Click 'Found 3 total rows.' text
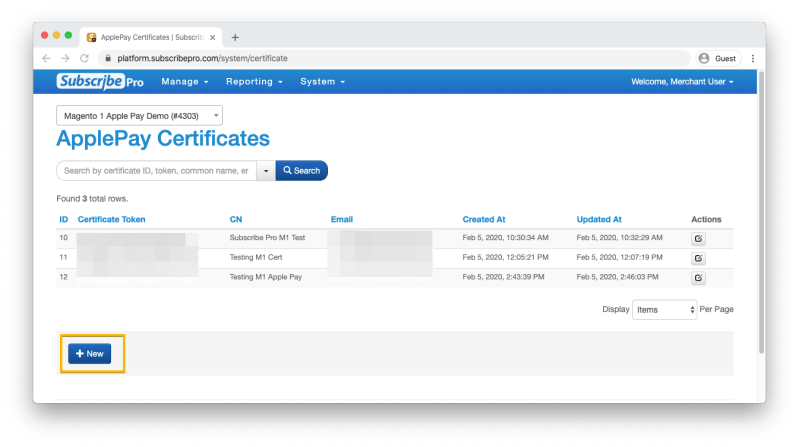The height and width of the screenshot is (447, 799). coord(92,199)
